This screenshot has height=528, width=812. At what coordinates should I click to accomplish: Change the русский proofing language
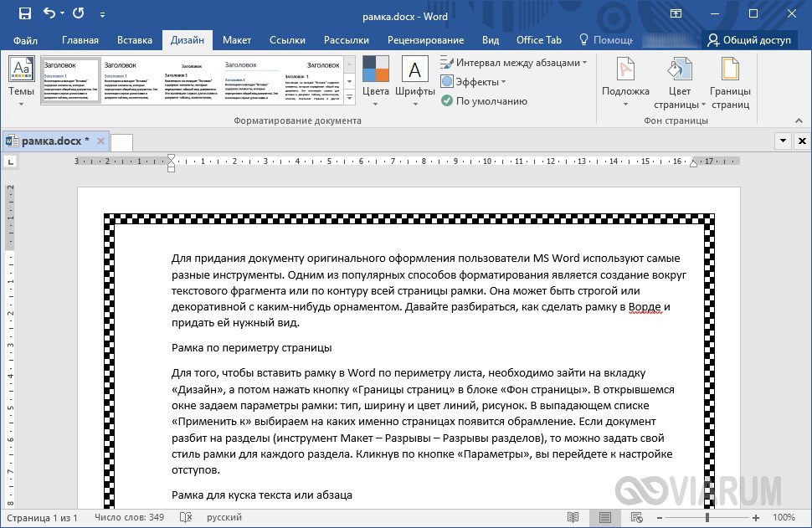pos(224,518)
